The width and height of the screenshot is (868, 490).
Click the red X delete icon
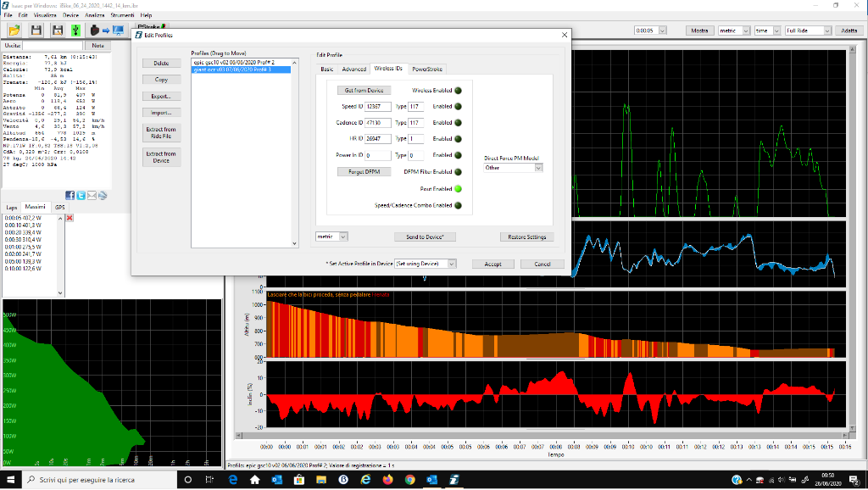point(70,218)
